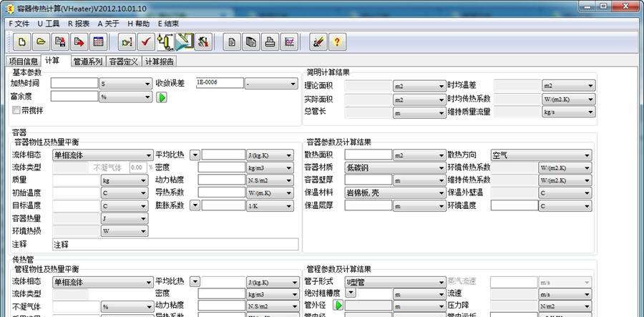Viewport: 644px width, 317px height.
Task: Click the 收敛误差 input field
Action: (x=220, y=82)
